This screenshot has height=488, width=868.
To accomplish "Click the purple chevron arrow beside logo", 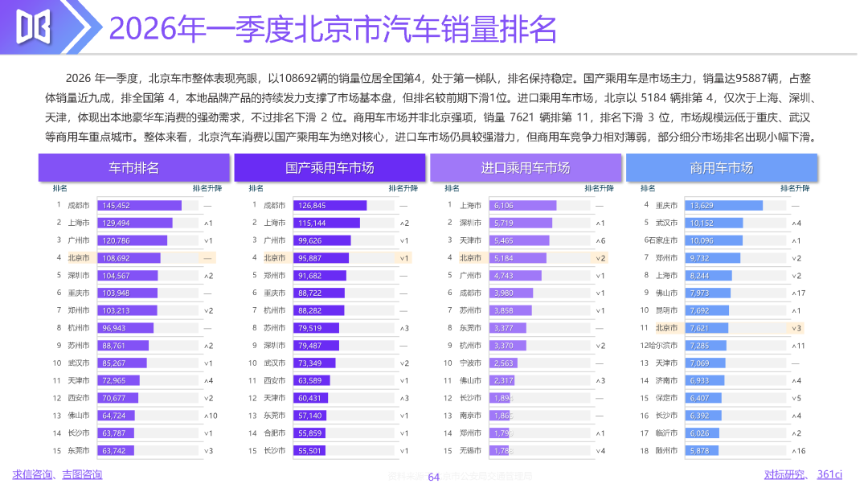I will pyautogui.click(x=82, y=27).
